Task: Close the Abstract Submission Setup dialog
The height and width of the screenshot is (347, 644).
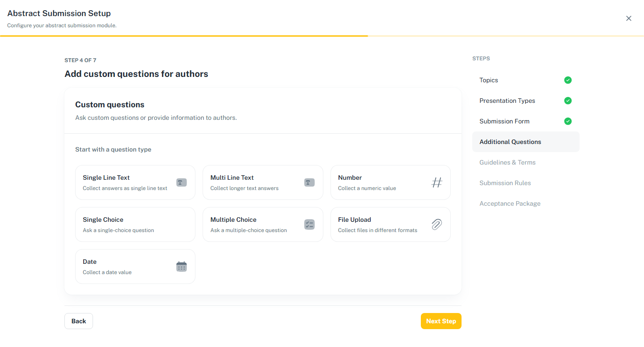Action: tap(629, 18)
